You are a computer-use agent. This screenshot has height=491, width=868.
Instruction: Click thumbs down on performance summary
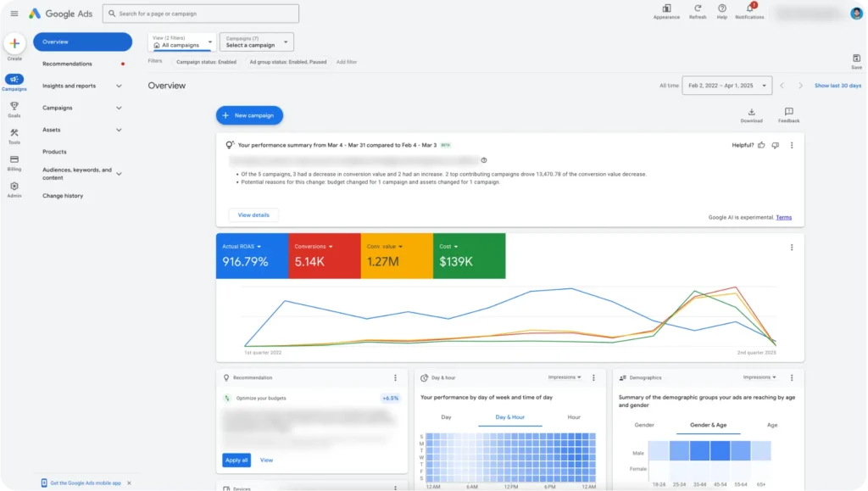point(775,145)
